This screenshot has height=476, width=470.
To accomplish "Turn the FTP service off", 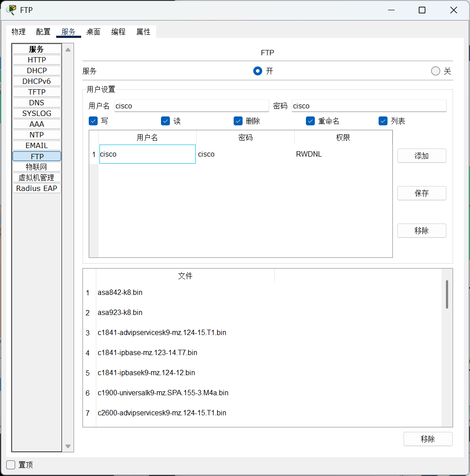I will 435,71.
